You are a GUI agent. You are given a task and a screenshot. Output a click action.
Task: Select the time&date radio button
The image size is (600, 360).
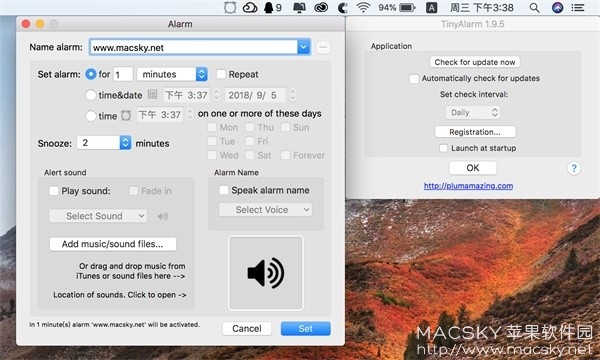click(91, 95)
